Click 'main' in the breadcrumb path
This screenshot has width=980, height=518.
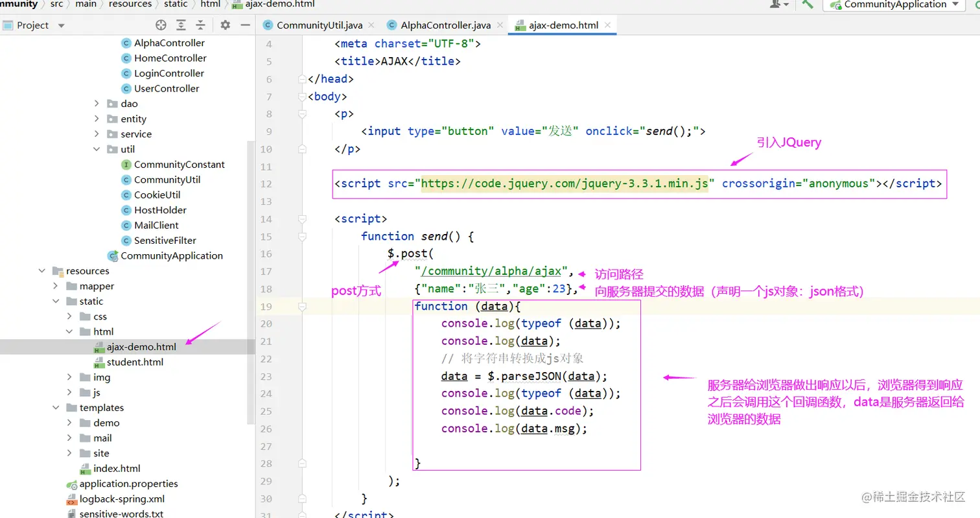pos(86,4)
